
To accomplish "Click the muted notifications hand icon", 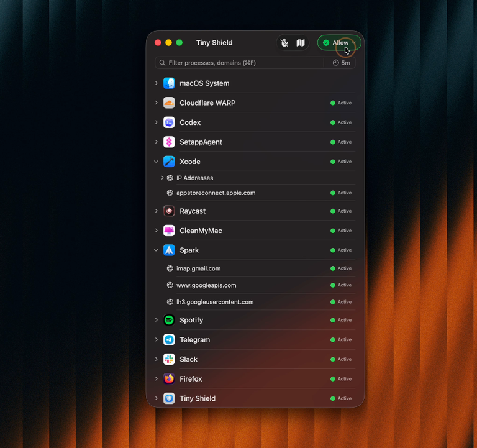I will coord(284,43).
